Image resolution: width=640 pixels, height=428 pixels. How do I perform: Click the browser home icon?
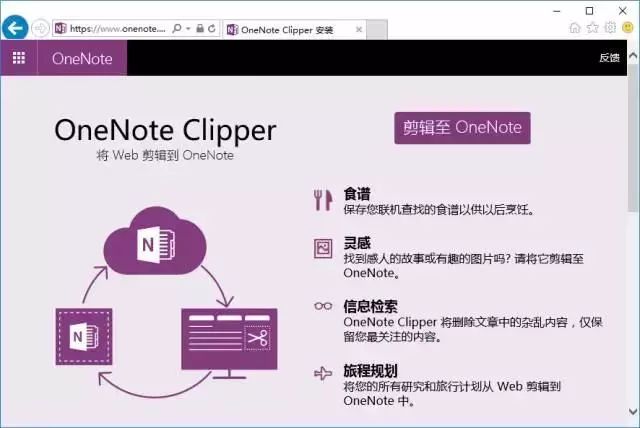(x=575, y=28)
